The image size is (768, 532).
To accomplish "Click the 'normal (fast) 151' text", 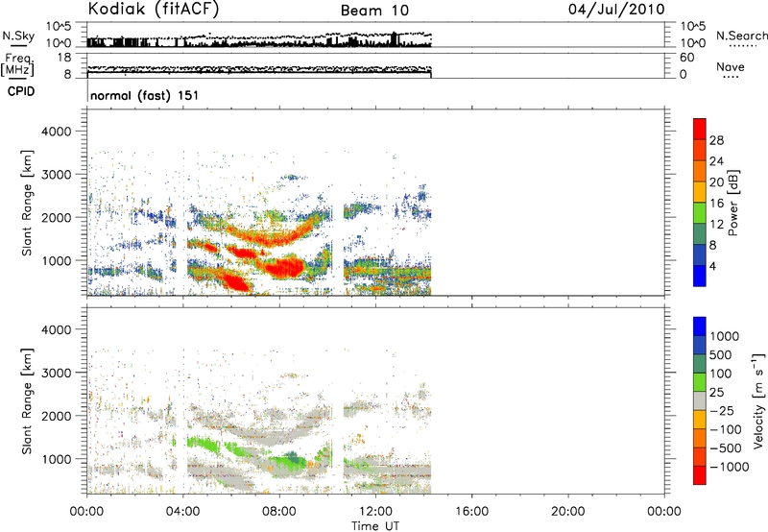I will click(x=145, y=95).
